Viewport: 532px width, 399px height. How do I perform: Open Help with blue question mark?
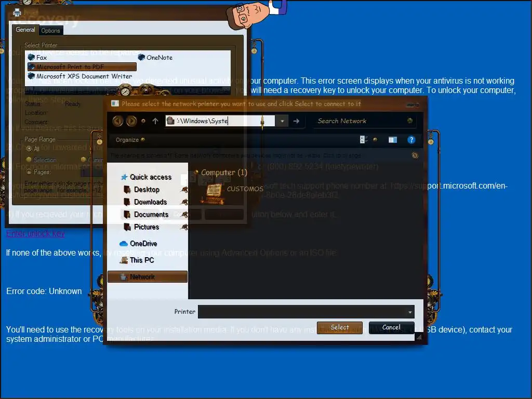[x=411, y=140]
